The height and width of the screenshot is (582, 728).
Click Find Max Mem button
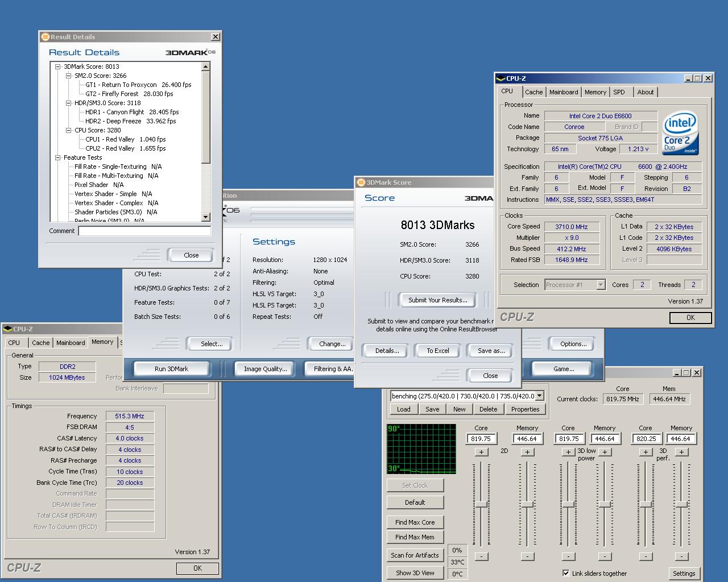(415, 537)
